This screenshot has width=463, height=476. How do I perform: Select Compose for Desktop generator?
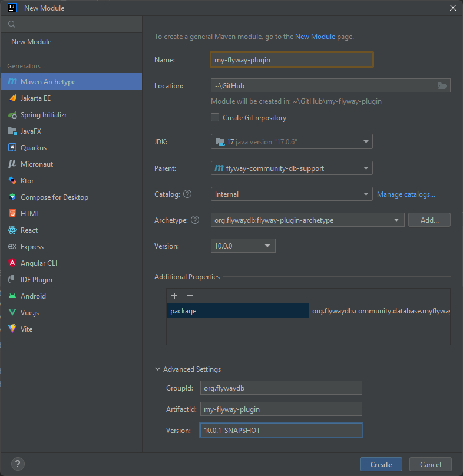click(x=71, y=197)
